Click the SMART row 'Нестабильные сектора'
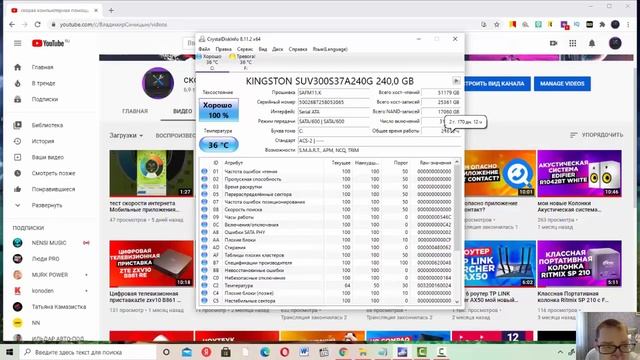Image resolution: width=640 pixels, height=360 pixels. (327, 301)
